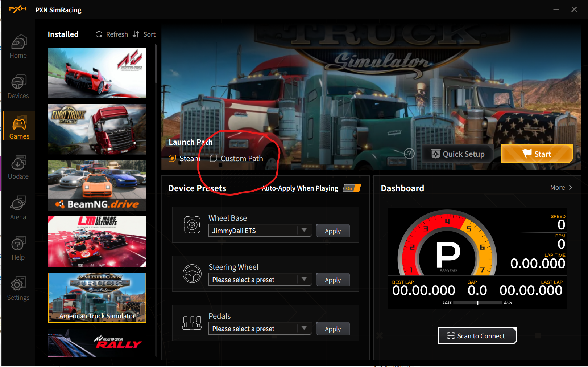Click the Launch Path label
This screenshot has height=367, width=588.
click(191, 142)
